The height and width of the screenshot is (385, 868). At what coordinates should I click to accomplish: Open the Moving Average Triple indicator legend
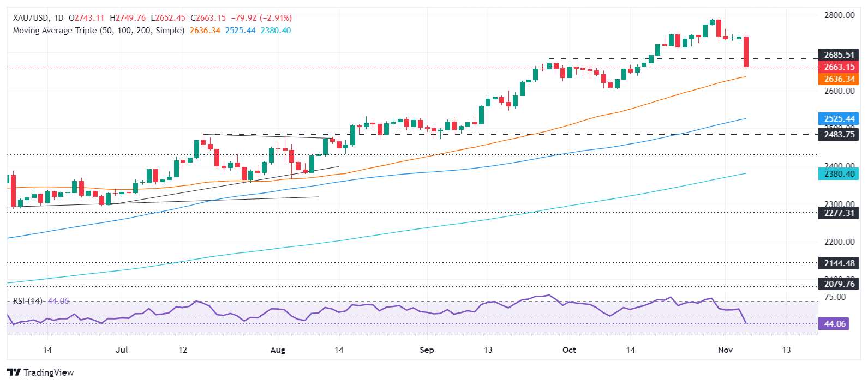pyautogui.click(x=98, y=31)
